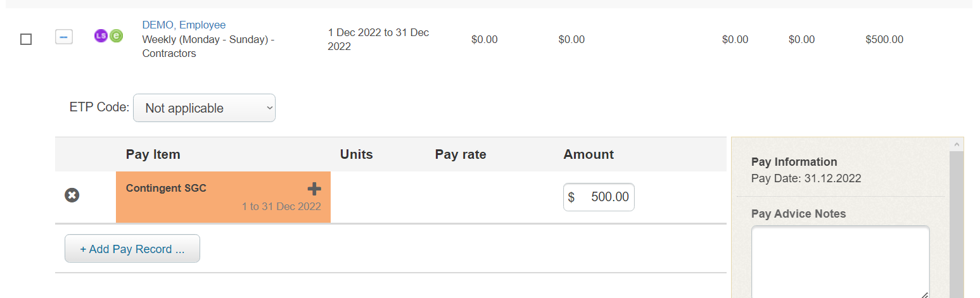
Task: Click the Pay Information scrollbar up arrow
Action: click(x=957, y=145)
